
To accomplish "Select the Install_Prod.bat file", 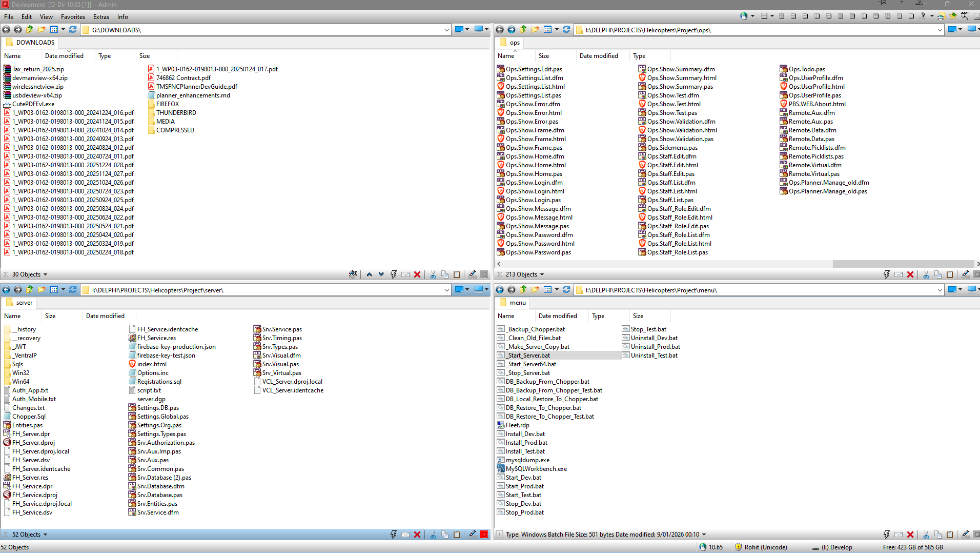I will 526,443.
